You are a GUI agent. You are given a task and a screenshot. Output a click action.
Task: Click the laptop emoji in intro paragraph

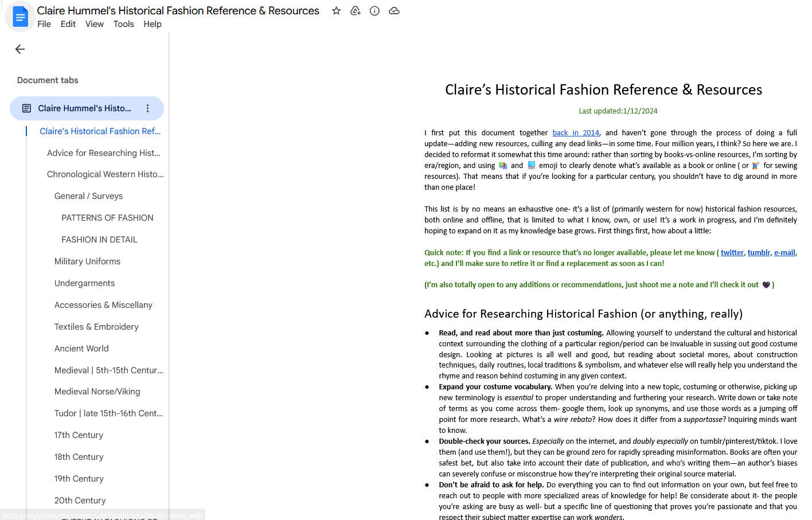pyautogui.click(x=531, y=165)
